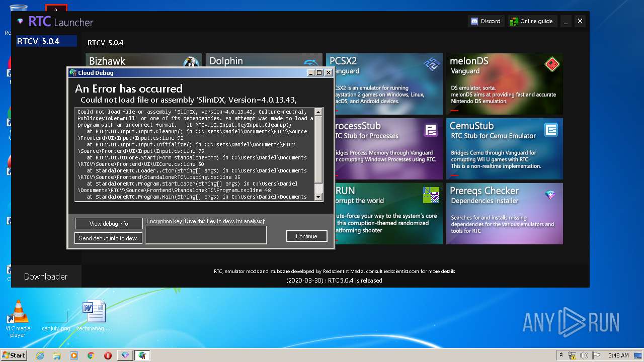The height and width of the screenshot is (362, 644).
Task: Click the Discord logo icon
Action: [x=474, y=21]
